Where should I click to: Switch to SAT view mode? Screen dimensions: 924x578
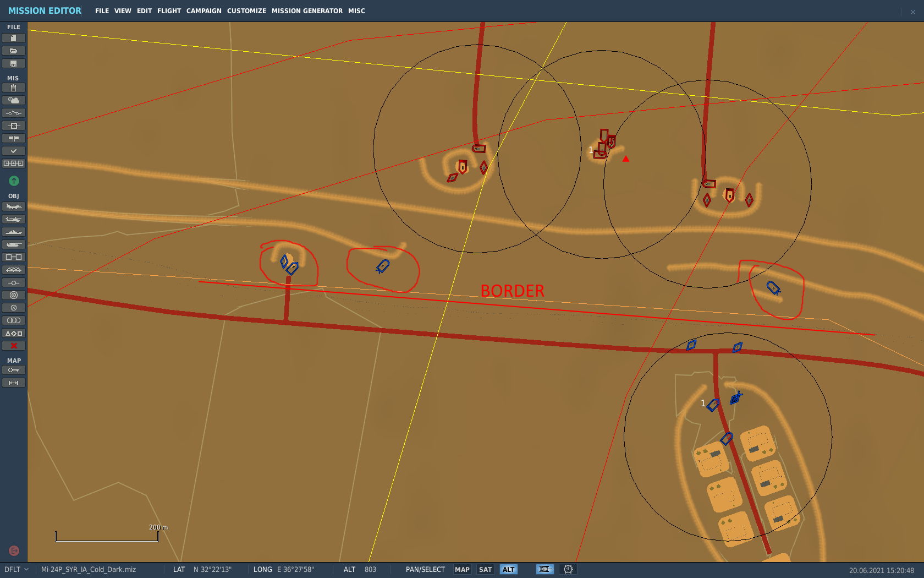tap(485, 570)
